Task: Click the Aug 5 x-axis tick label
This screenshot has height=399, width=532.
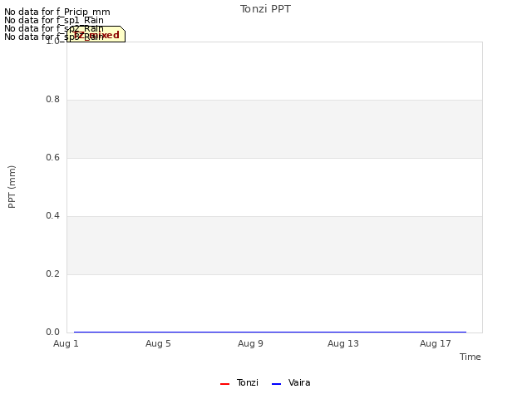Action: 158,343
